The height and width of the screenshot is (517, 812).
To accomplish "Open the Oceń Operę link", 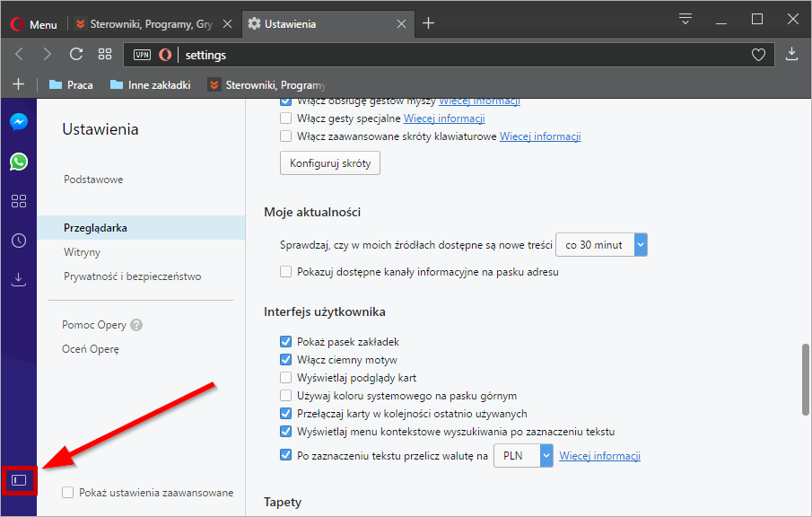I will pyautogui.click(x=91, y=349).
